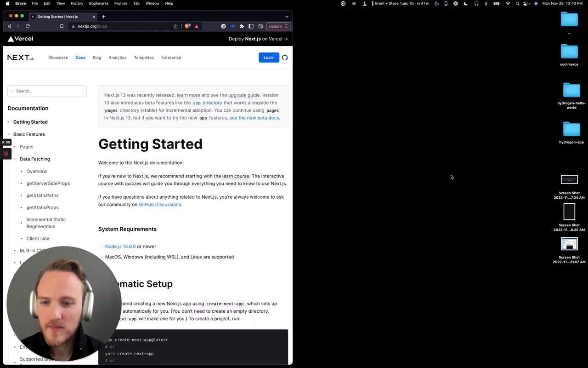Click the Bluetooth icon in menu bar
The width and height of the screenshot is (588, 368).
(486, 3)
